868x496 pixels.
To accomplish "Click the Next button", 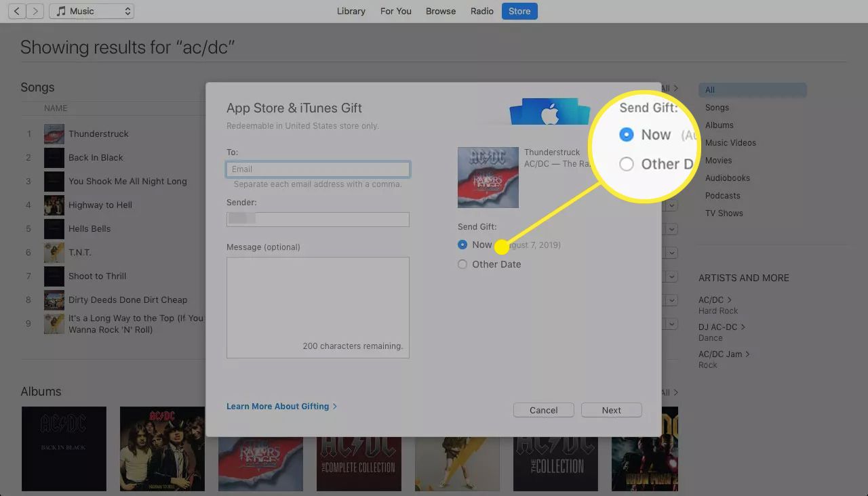I will tap(612, 410).
